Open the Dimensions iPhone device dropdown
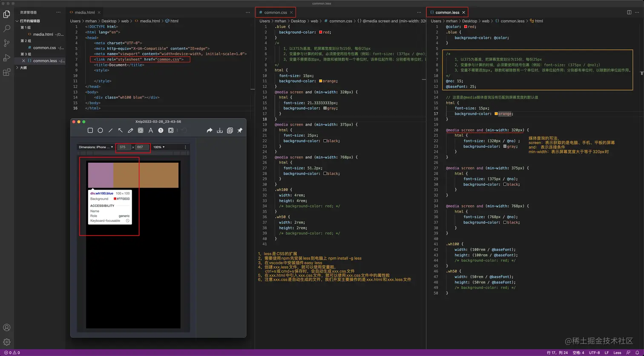 pyautogui.click(x=96, y=147)
